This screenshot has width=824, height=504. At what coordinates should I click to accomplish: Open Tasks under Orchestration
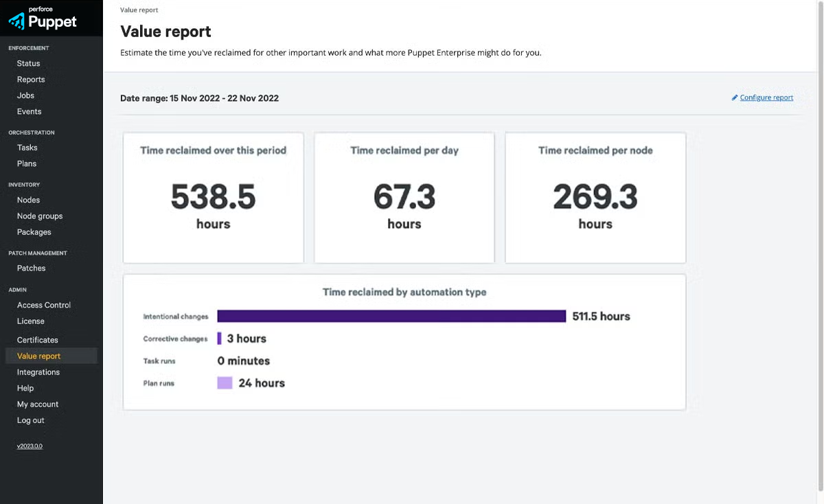point(27,147)
